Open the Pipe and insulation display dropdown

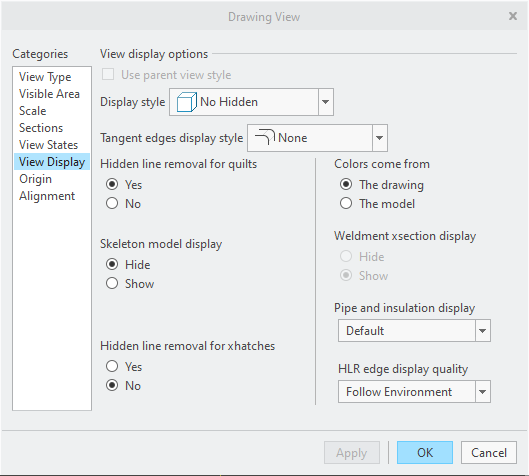pyautogui.click(x=483, y=331)
